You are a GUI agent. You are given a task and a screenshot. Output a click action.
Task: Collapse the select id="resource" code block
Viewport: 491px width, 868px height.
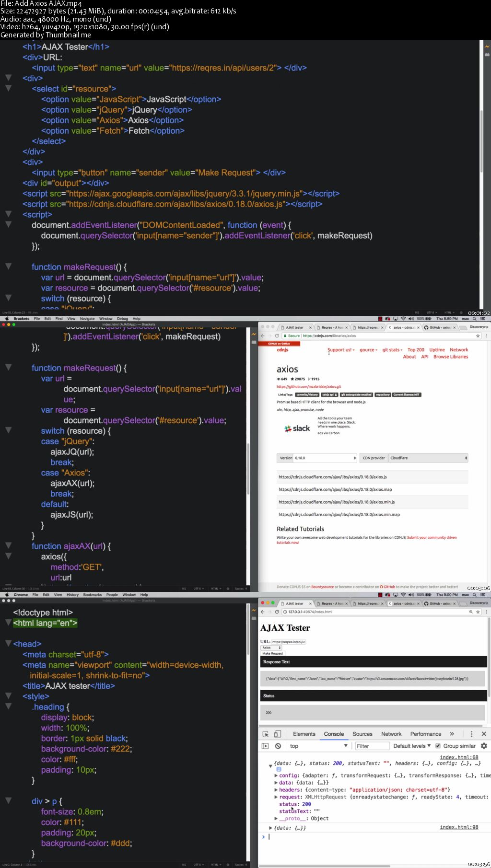click(8, 88)
